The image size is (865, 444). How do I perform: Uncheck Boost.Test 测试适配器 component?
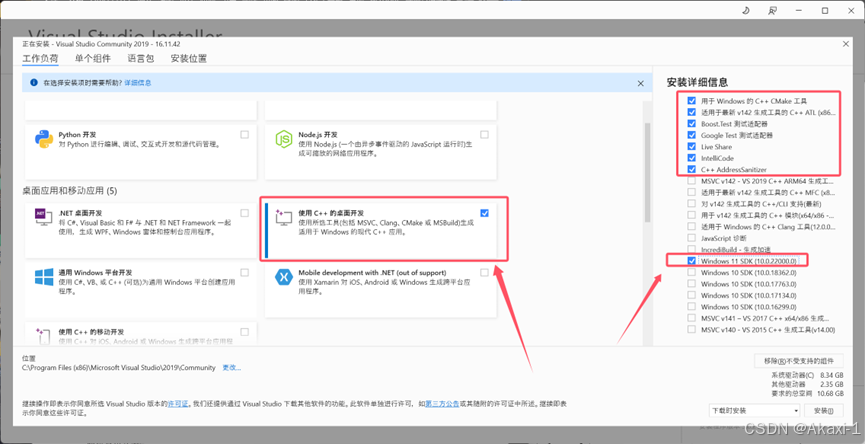click(x=692, y=124)
